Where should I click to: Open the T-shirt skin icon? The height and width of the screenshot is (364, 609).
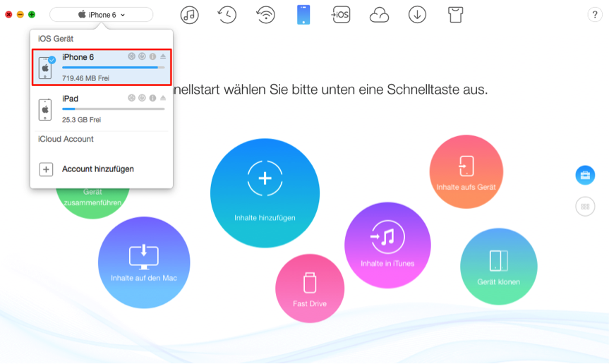[x=455, y=15]
